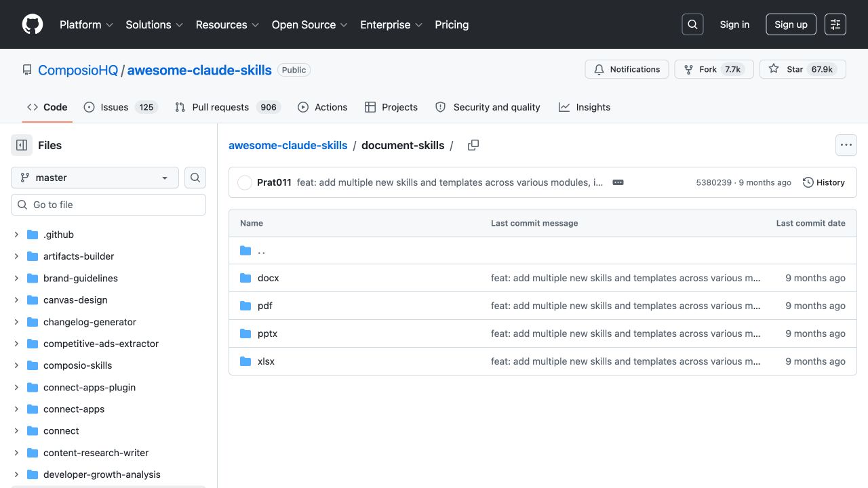Viewport: 868px width, 488px height.
Task: Expand the changelog-generator folder chevron
Action: 16,322
